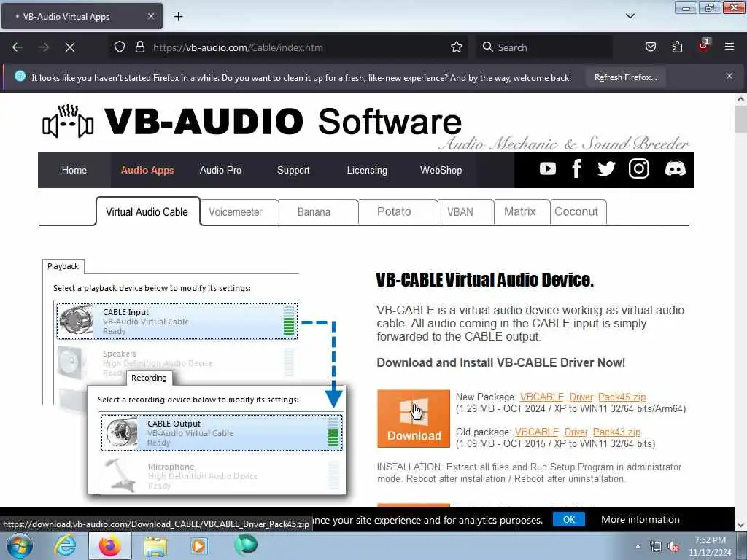The width and height of the screenshot is (747, 560).
Task: Open Windows Explorer folder on taskbar
Action: pos(155,546)
